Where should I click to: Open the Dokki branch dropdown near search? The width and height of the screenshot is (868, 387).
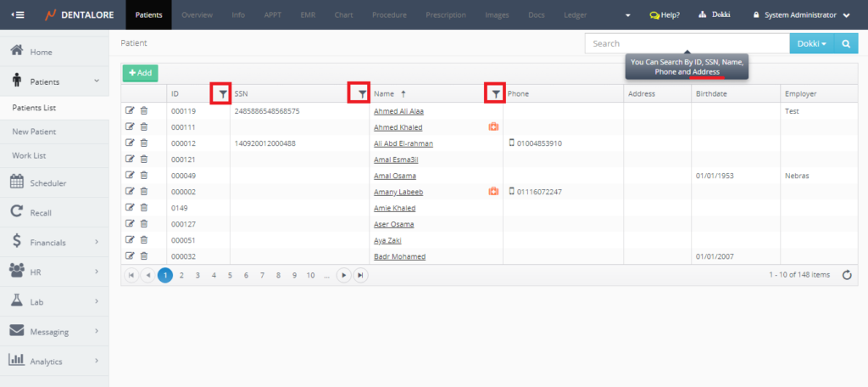pos(811,43)
